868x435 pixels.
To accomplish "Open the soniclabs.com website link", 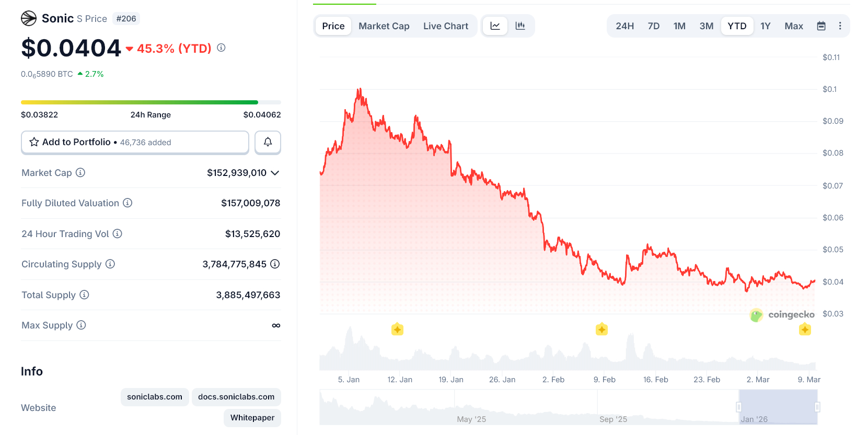I will (154, 397).
